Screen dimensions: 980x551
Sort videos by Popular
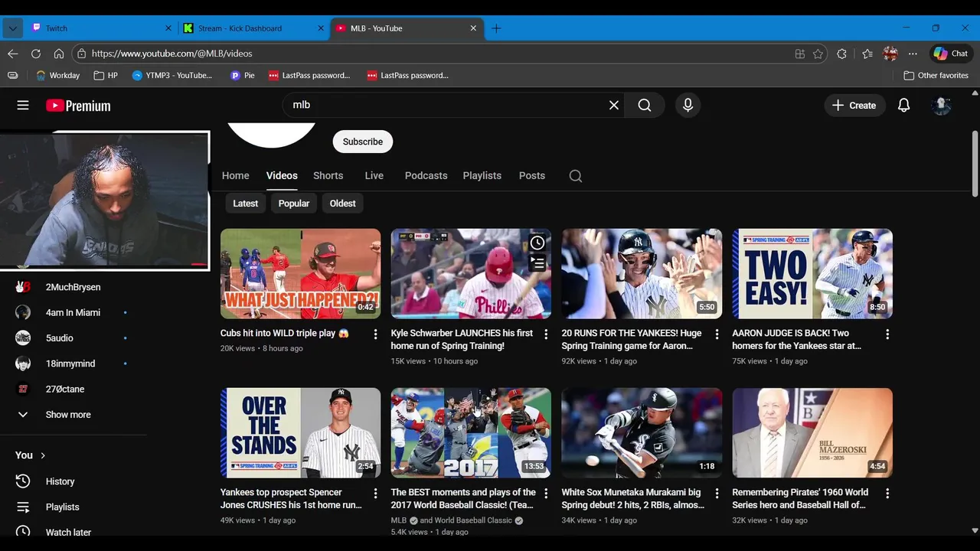click(x=294, y=204)
